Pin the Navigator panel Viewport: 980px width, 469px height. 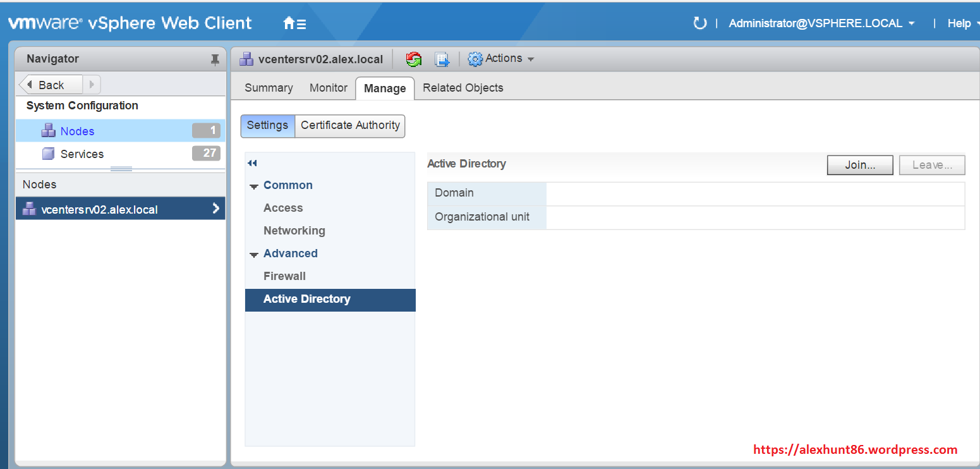[215, 59]
